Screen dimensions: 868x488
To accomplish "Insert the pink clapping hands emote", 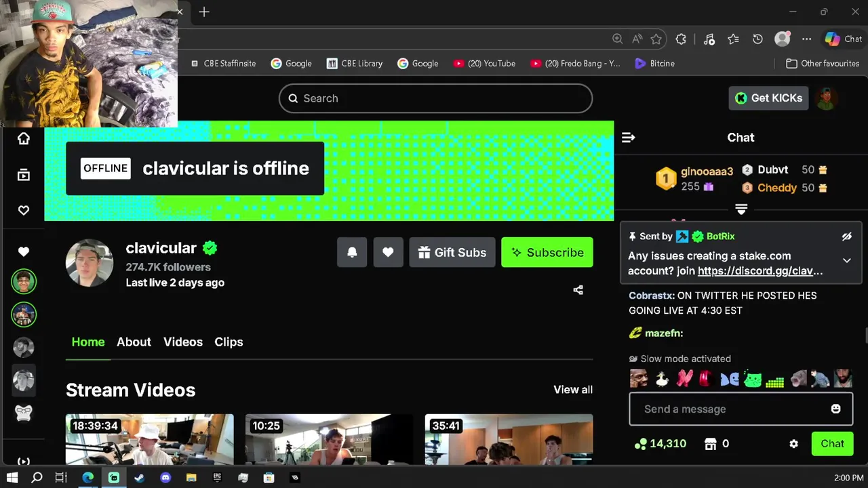I will (684, 379).
